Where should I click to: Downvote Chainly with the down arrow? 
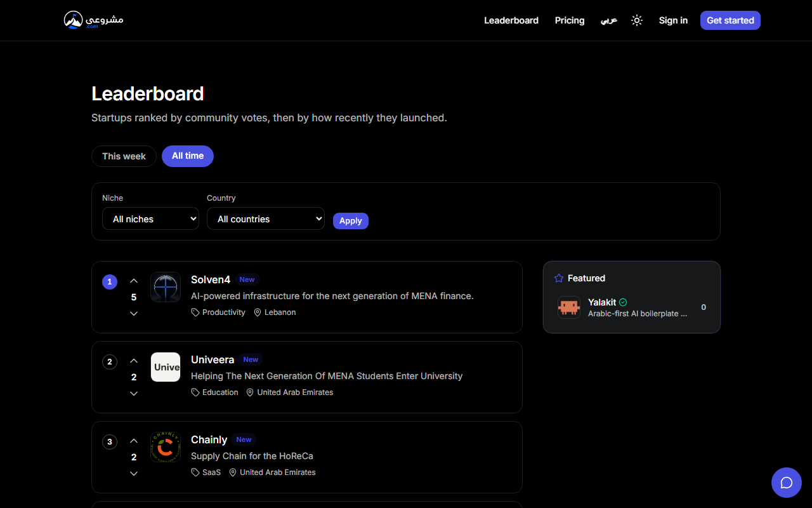(134, 474)
